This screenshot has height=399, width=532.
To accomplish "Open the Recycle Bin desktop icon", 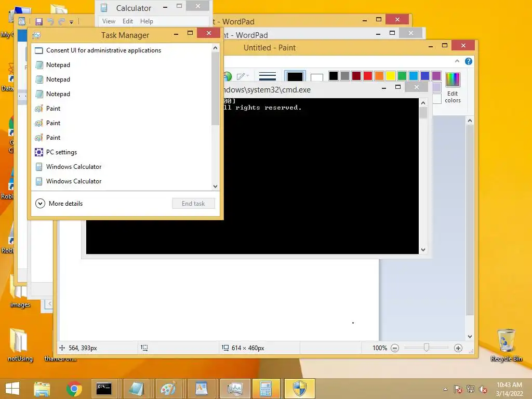I will click(506, 345).
